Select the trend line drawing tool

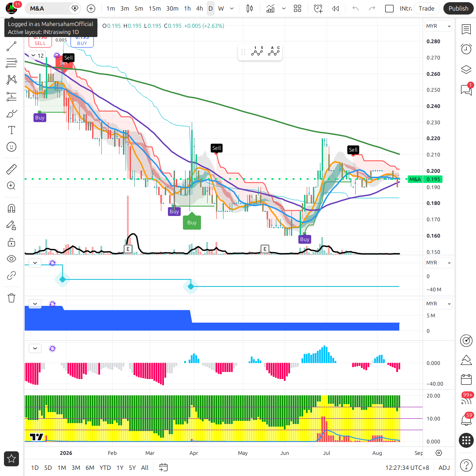tap(11, 46)
